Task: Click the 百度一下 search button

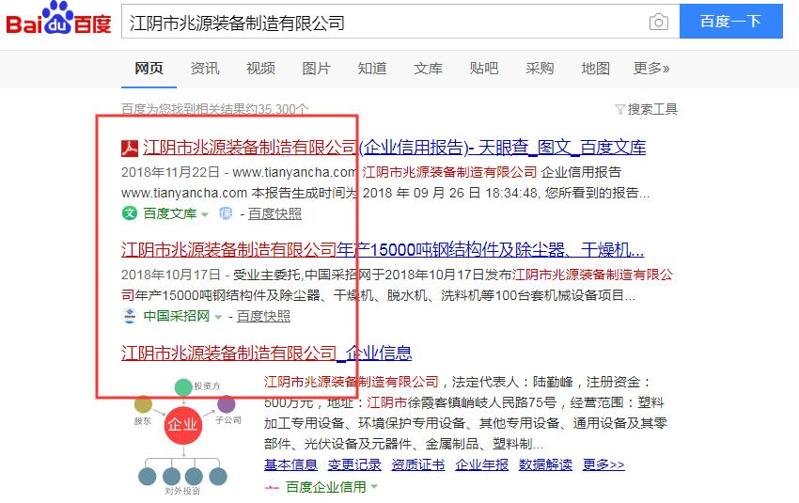Action: tap(731, 21)
